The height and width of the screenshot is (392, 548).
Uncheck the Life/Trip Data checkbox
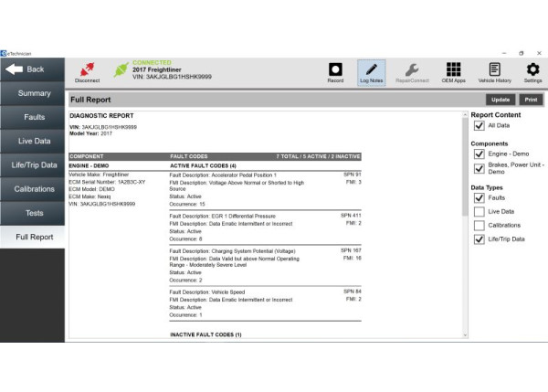coord(479,239)
